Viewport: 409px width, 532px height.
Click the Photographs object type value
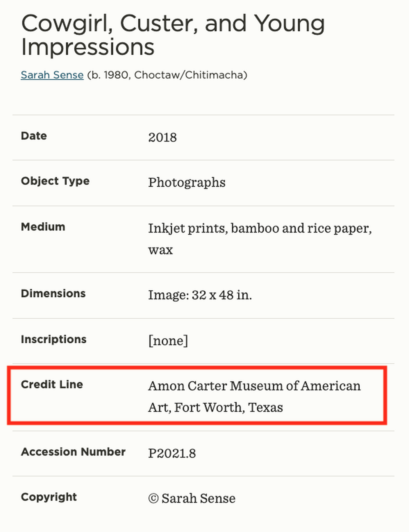[187, 182]
